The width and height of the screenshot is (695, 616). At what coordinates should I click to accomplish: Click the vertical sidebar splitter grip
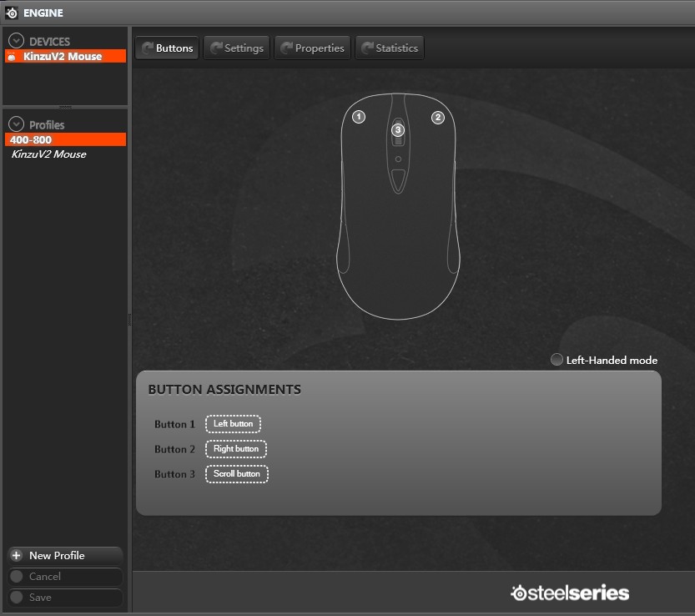(130, 320)
